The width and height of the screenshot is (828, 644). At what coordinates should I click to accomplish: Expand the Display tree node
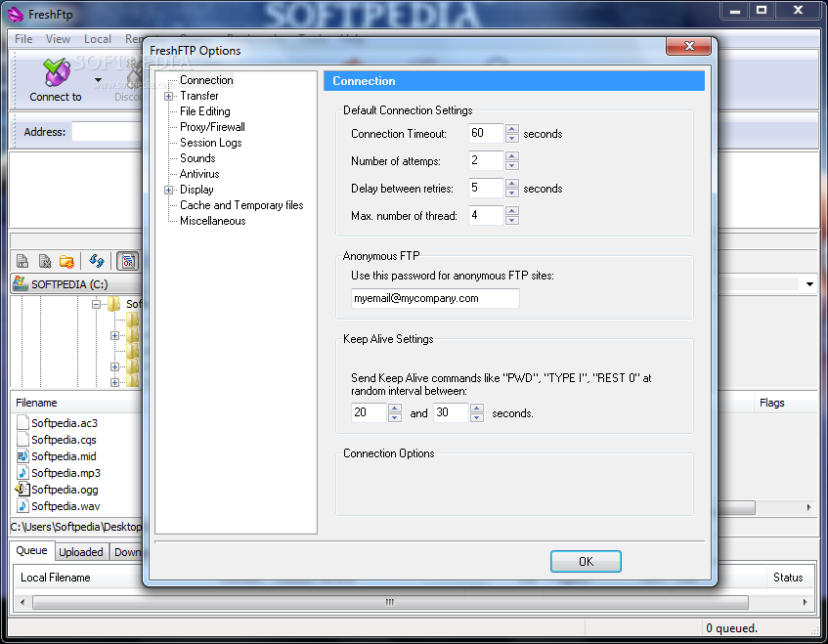(168, 190)
